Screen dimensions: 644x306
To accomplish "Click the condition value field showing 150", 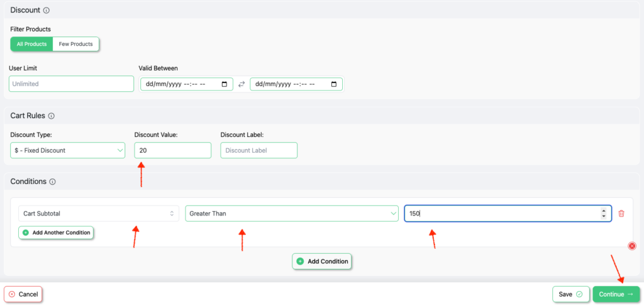I will [x=508, y=214].
